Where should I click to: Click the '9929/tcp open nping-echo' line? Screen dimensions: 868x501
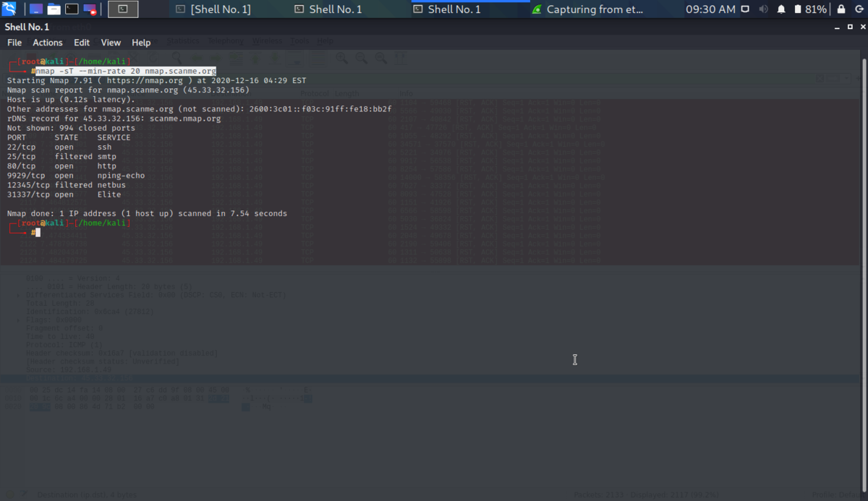[76, 175]
